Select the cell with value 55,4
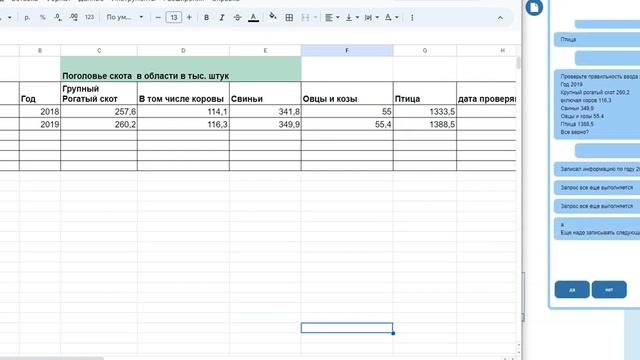The height and width of the screenshot is (360, 640). (x=347, y=124)
